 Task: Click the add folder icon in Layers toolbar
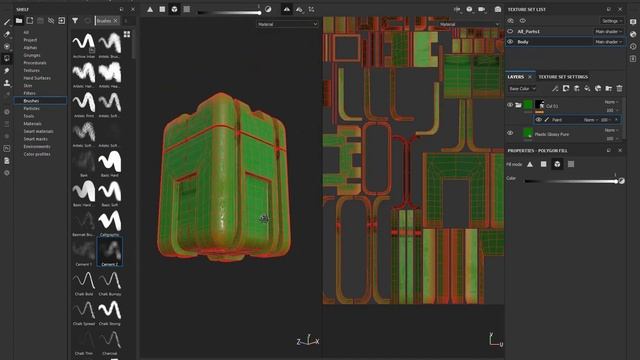coord(609,88)
